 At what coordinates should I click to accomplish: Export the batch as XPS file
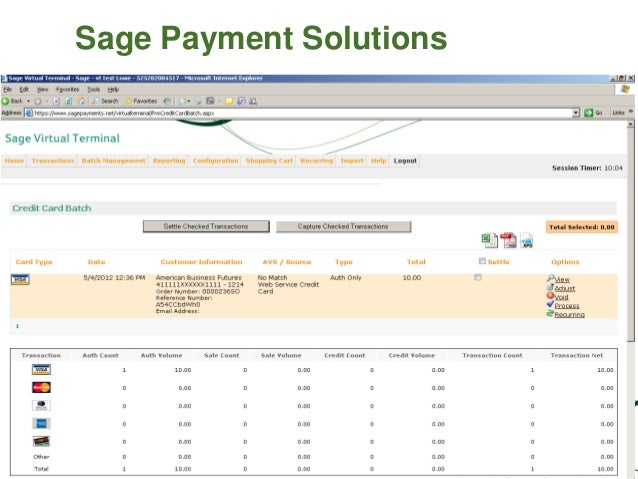[x=527, y=241]
